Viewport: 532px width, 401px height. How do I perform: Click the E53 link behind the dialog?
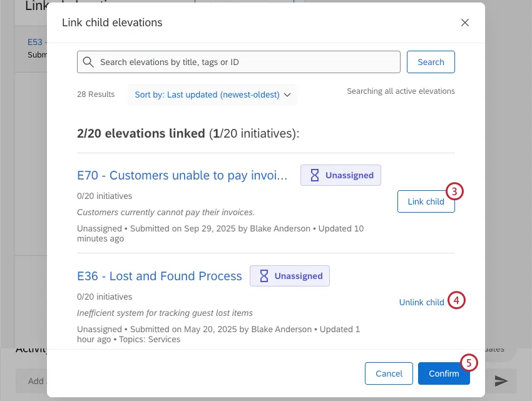coord(34,42)
